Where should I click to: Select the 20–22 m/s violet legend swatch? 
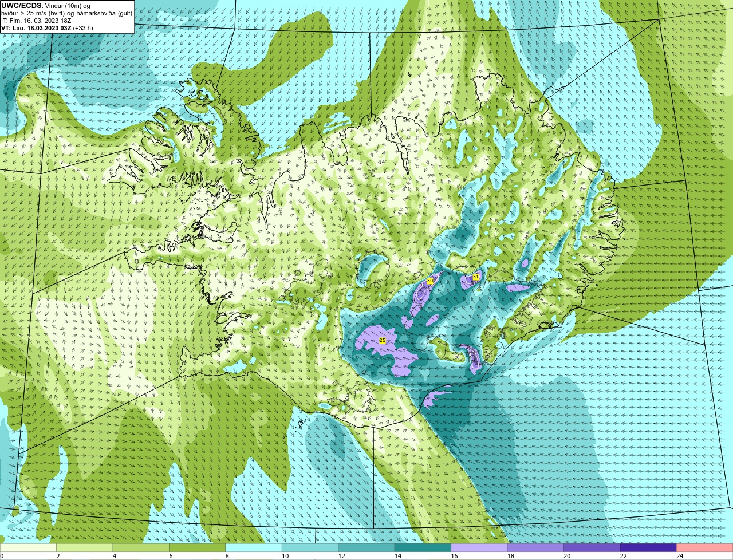tap(592, 548)
